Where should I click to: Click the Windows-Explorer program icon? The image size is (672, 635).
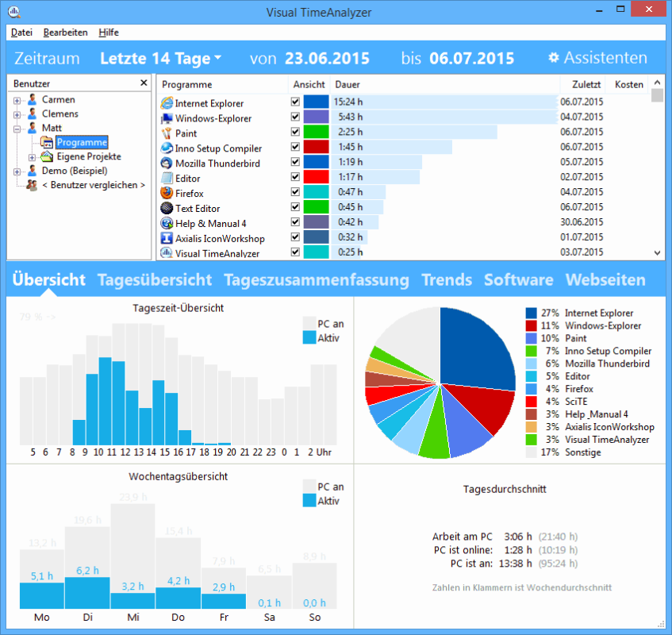click(x=167, y=118)
